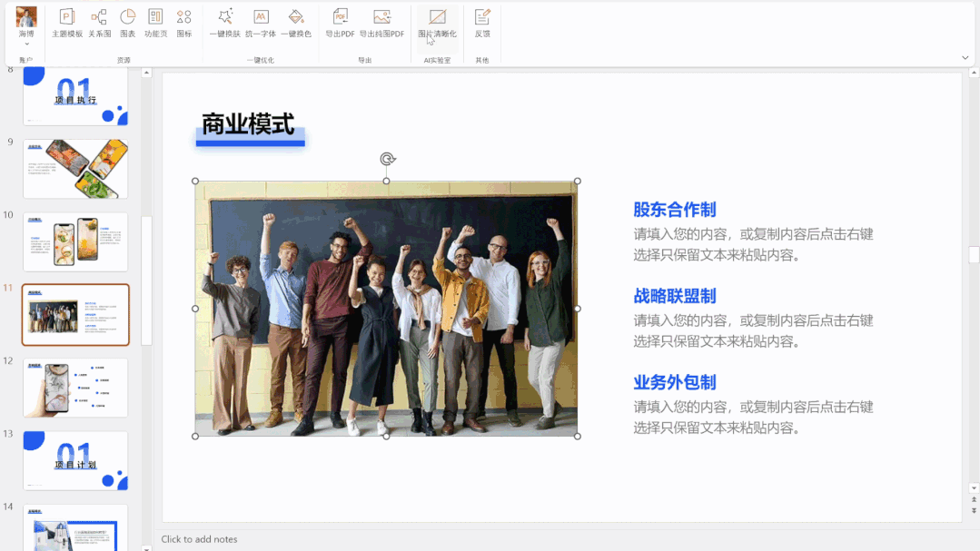Screen dimensions: 980x551
Task: Open the 海博 account avatar
Action: (26, 17)
